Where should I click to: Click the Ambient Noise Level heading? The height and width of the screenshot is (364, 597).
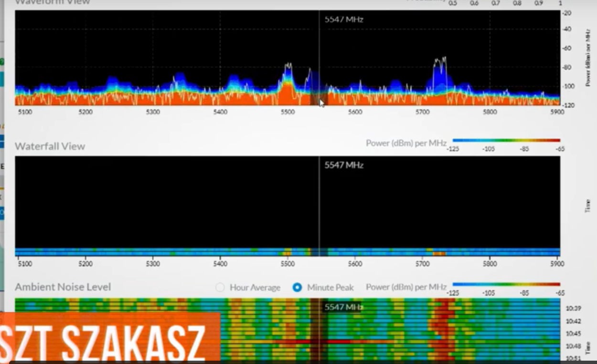63,287
